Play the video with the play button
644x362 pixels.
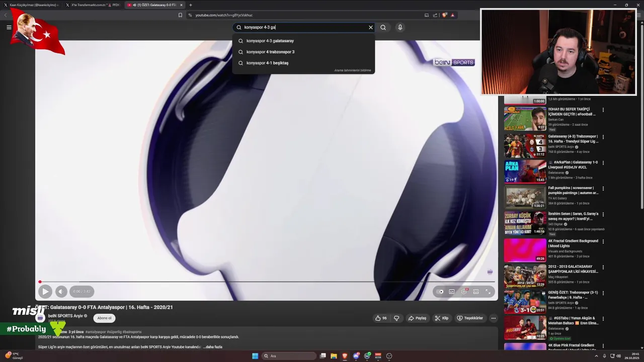(x=45, y=291)
